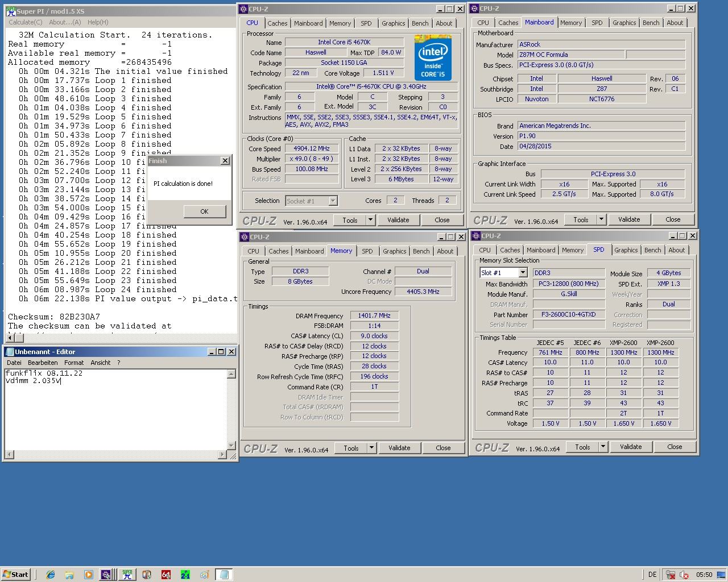
Task: Click the Core Speed value 4904.12 MHz
Action: (x=312, y=149)
